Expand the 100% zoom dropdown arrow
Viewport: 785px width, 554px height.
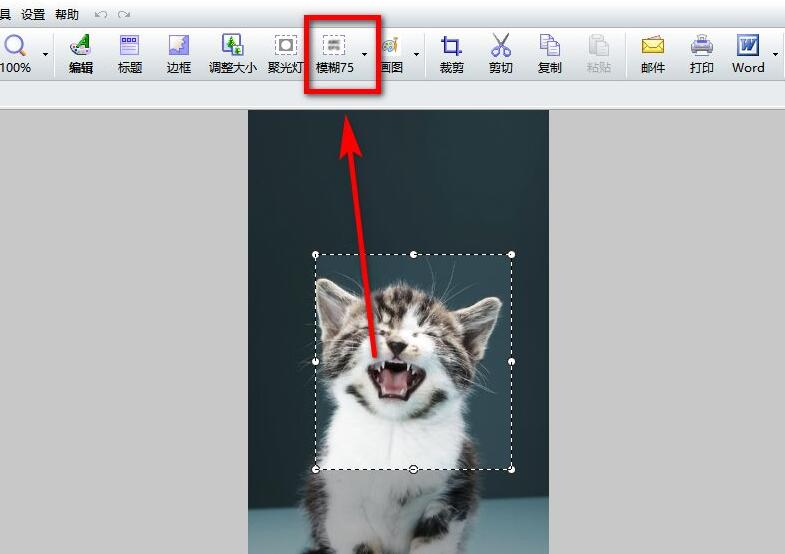pos(45,54)
